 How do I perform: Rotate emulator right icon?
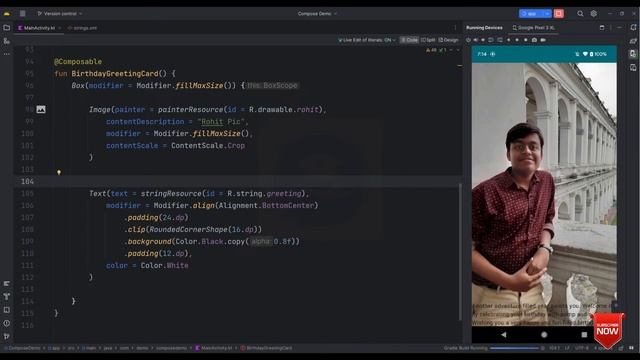[500, 40]
